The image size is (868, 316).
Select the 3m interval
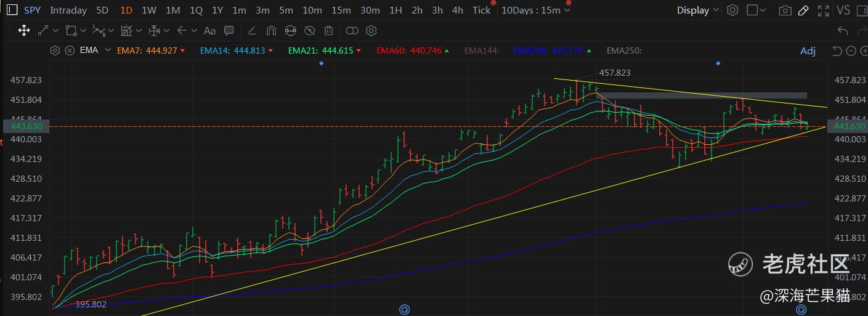pyautogui.click(x=262, y=10)
